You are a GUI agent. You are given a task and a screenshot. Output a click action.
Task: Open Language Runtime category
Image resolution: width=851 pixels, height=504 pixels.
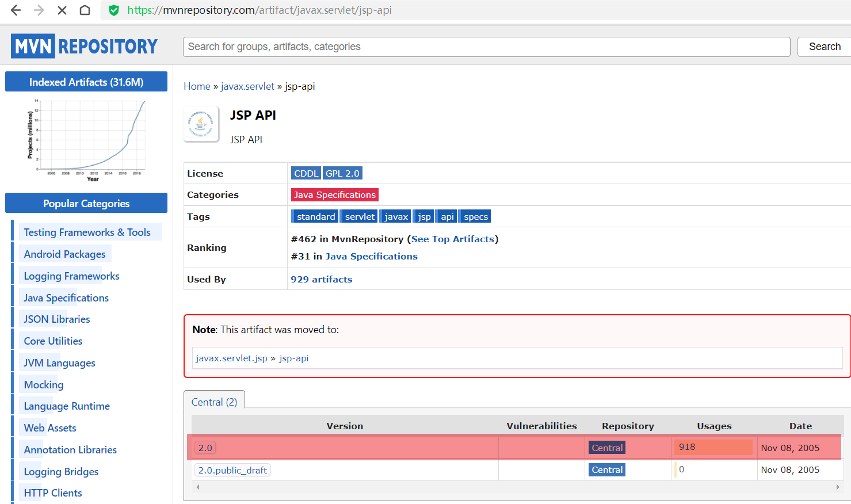tap(67, 406)
